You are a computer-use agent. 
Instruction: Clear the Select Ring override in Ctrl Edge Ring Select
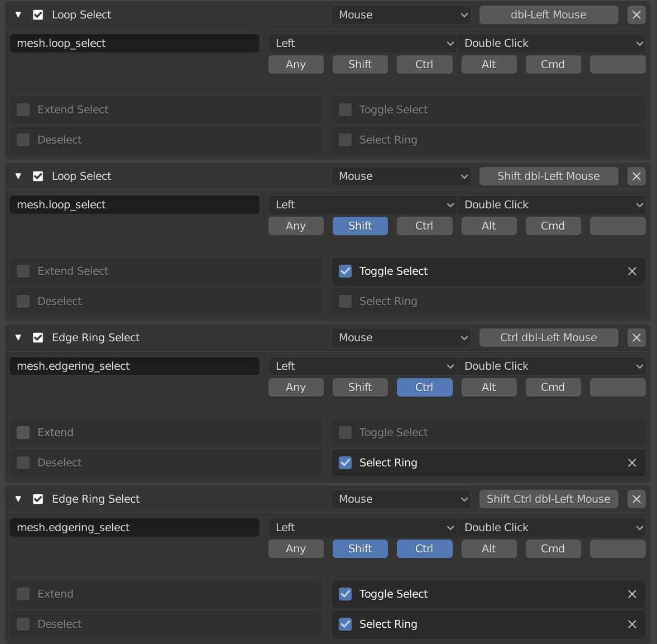pos(632,462)
